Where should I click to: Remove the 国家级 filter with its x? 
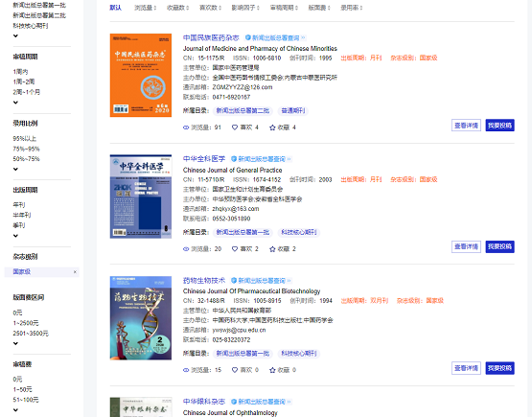tap(75, 272)
